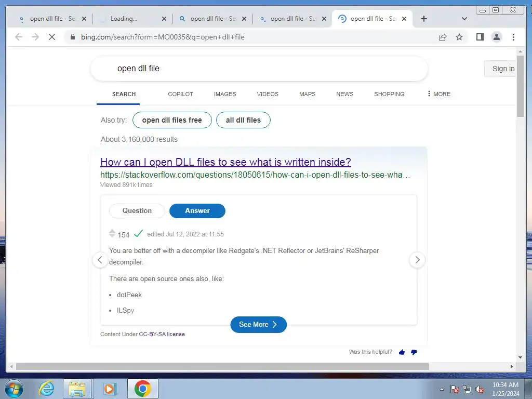Mark result unhelpful with thumbs down

414,352
